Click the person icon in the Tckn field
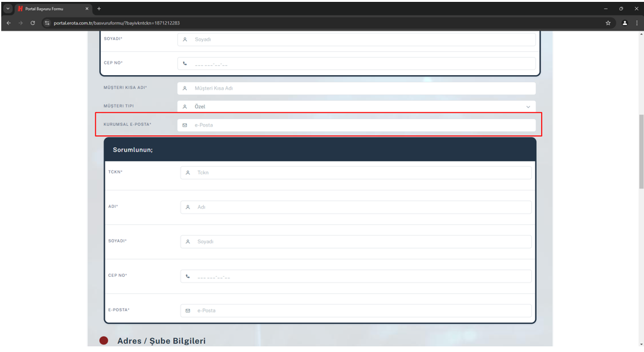 [187, 172]
